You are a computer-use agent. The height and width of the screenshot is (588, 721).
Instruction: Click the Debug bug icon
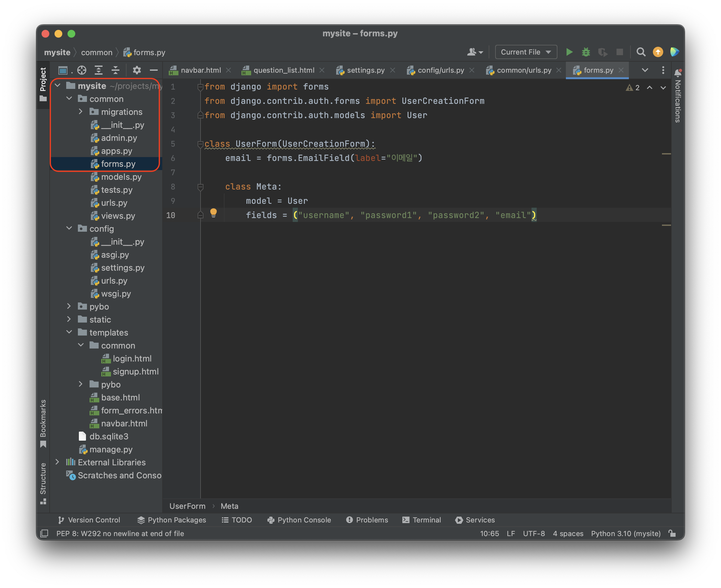(x=586, y=52)
